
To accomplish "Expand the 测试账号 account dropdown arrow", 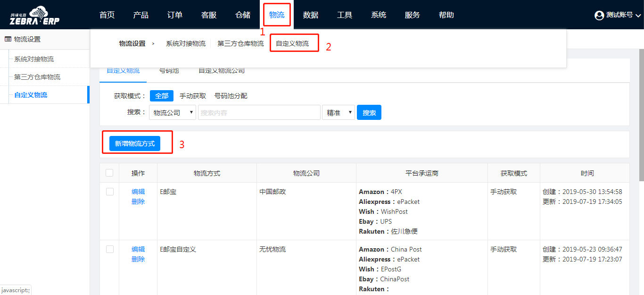I will click(638, 16).
